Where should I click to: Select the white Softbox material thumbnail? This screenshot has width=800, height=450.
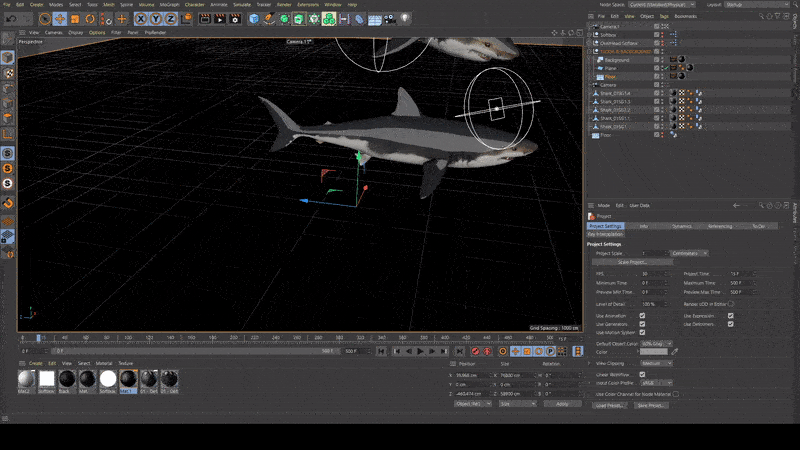pos(46,380)
